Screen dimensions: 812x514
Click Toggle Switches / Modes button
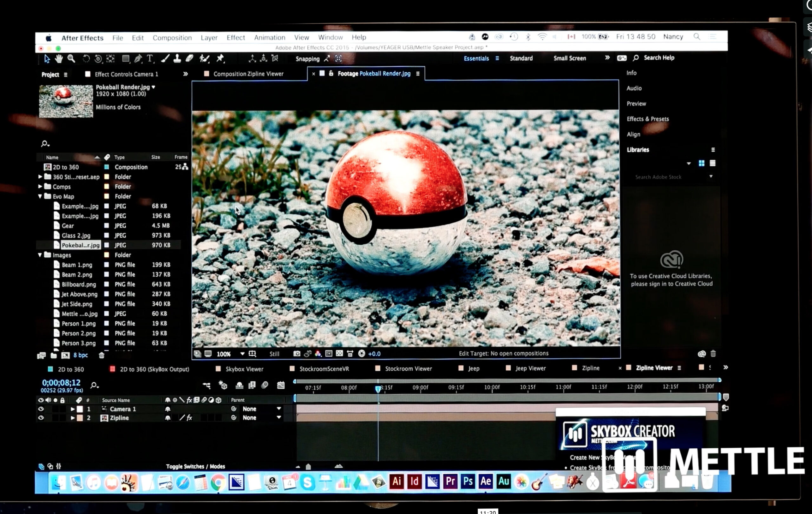(x=195, y=466)
